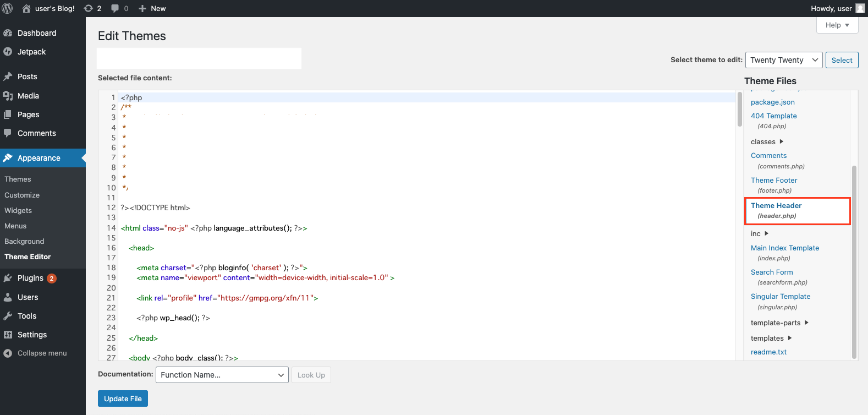868x415 pixels.
Task: Open the Customize submenu item
Action: [22, 195]
